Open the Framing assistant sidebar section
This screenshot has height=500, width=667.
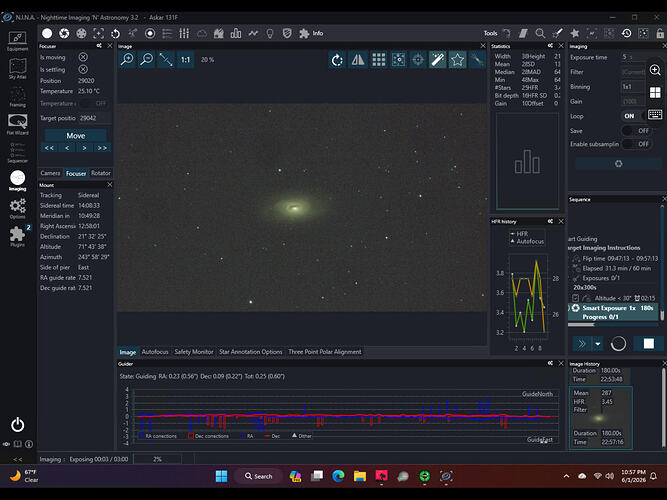17,97
